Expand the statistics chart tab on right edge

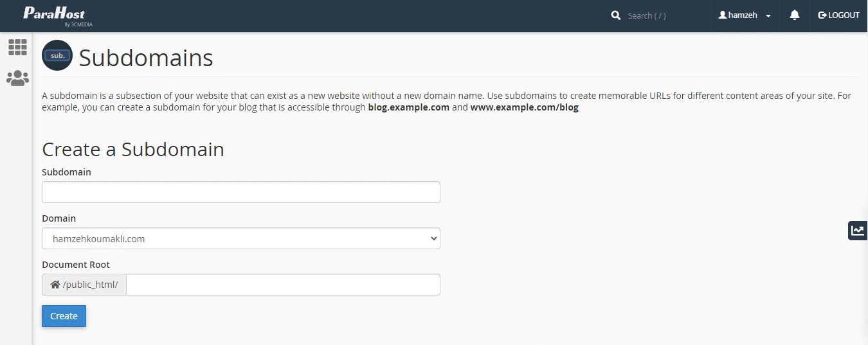click(x=858, y=230)
